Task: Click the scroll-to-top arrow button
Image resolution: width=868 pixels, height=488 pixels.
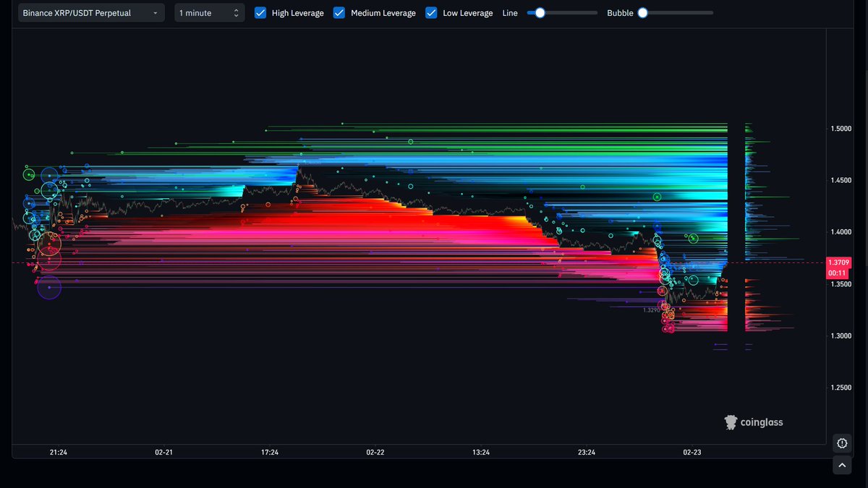Action: coord(842,466)
